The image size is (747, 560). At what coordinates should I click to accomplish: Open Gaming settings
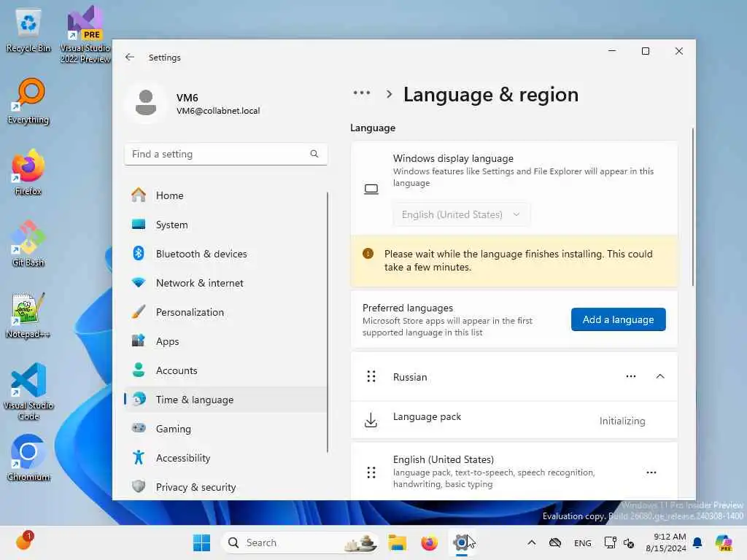pos(225,429)
